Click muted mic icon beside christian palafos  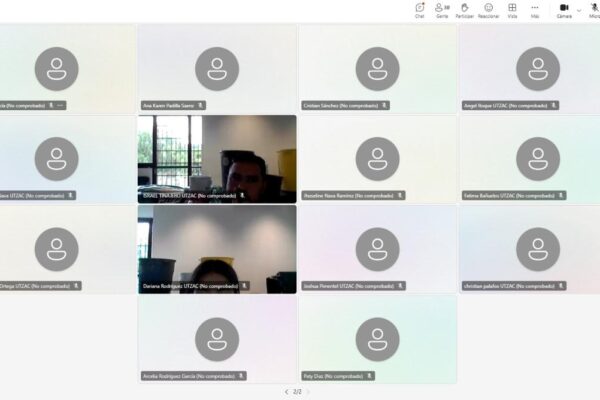click(561, 286)
